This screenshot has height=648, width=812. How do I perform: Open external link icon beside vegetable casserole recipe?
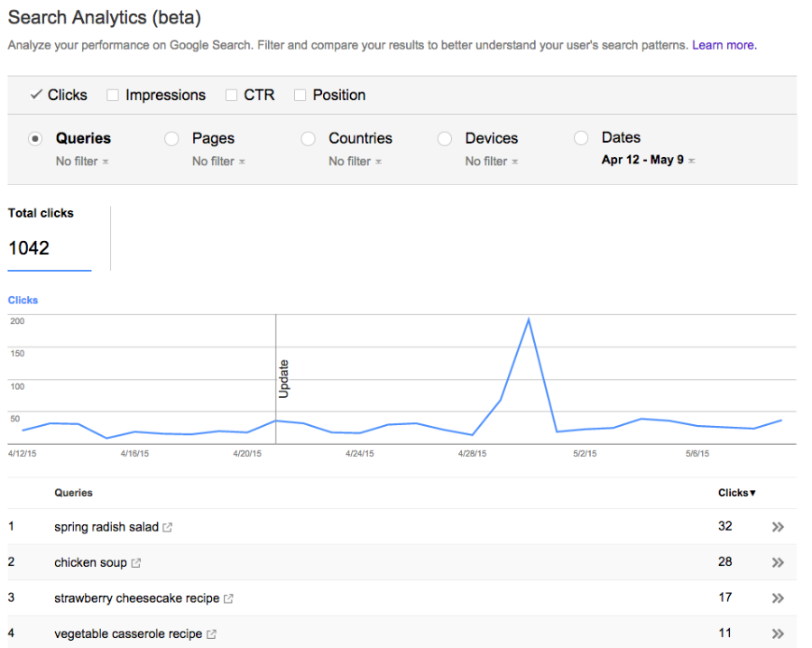pos(211,634)
